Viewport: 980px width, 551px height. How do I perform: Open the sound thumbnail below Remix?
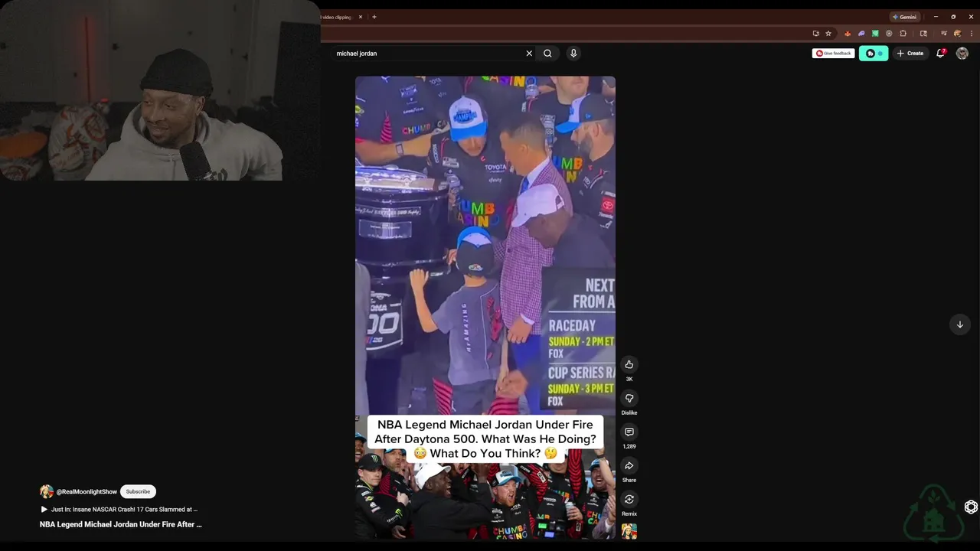coord(629,531)
